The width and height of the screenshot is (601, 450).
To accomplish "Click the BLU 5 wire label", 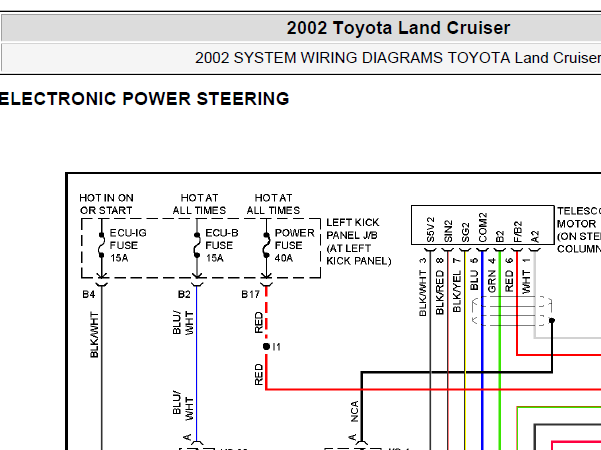I will click(x=474, y=274).
